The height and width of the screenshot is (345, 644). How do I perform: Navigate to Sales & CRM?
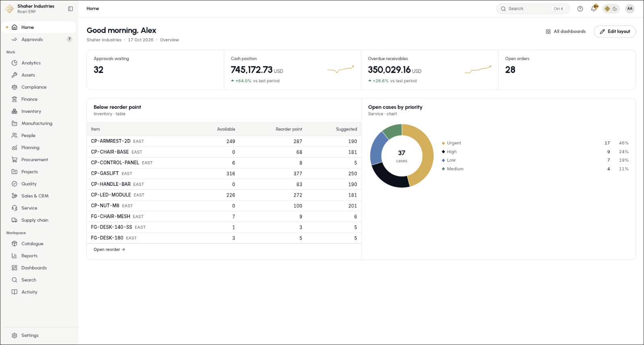pyautogui.click(x=39, y=196)
